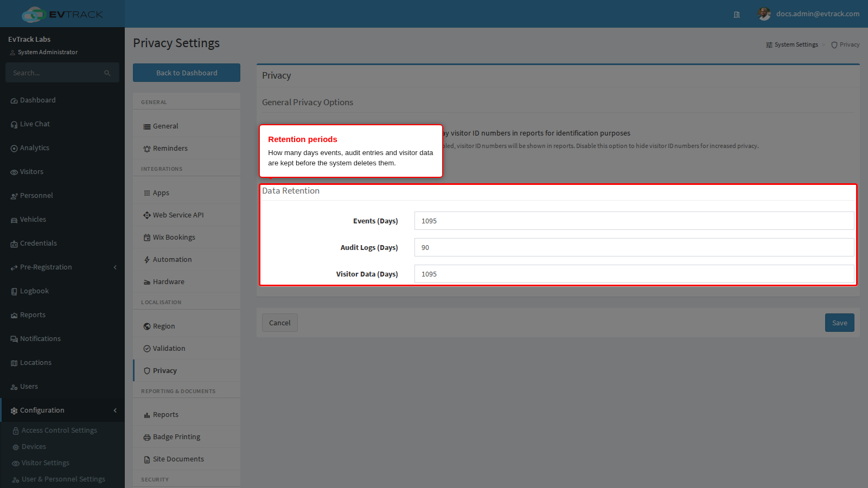Open the docs.admin@evtrack.com account menu
Image resolution: width=868 pixels, height=488 pixels.
tap(809, 14)
